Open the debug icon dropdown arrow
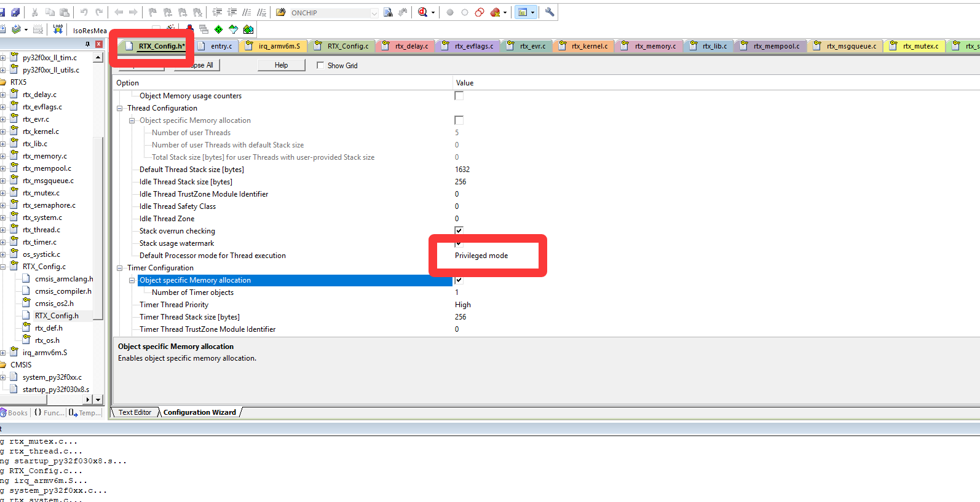Viewport: 980px width, 502px height. coord(433,12)
